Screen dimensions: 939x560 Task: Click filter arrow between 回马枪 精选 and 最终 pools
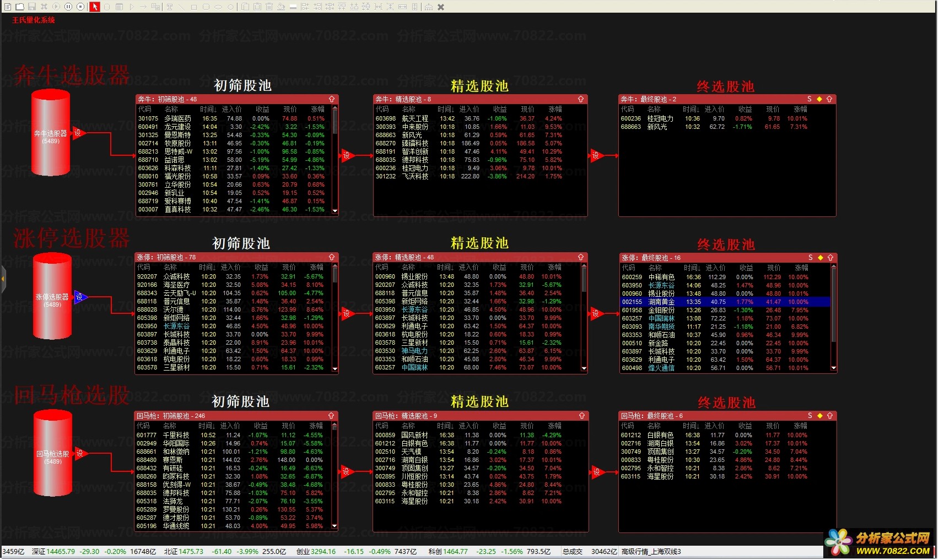coord(598,472)
